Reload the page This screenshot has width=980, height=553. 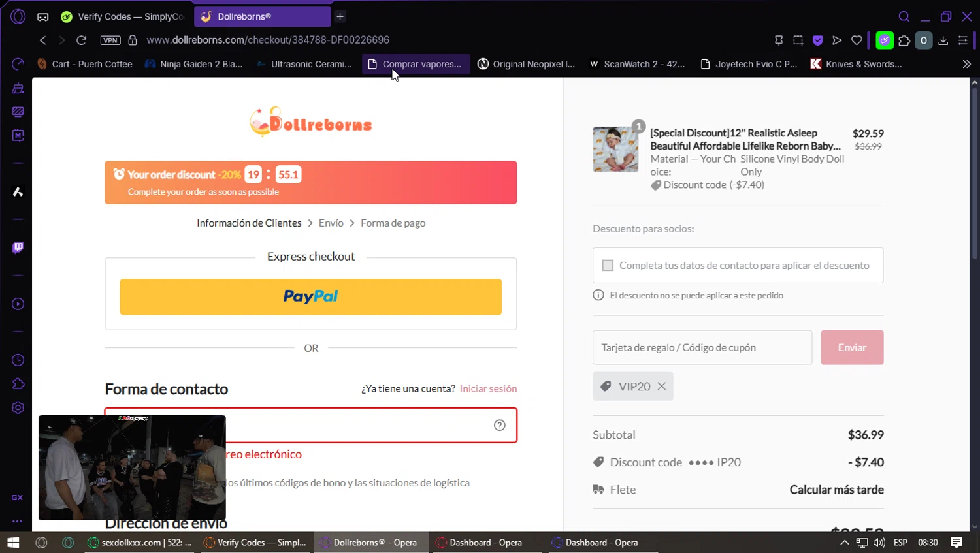[82, 40]
